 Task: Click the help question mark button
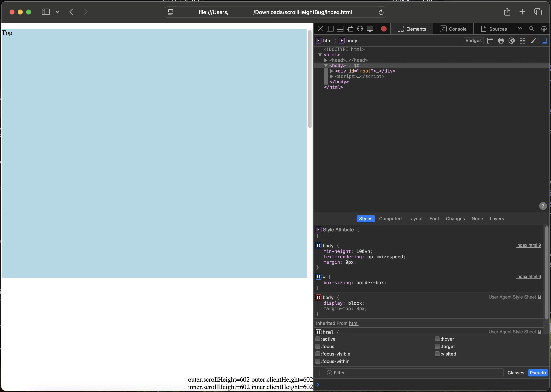tap(543, 206)
